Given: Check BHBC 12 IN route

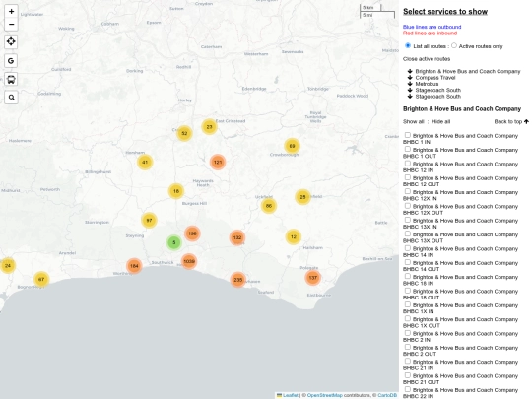Looking at the screenshot, I should pyautogui.click(x=408, y=164).
